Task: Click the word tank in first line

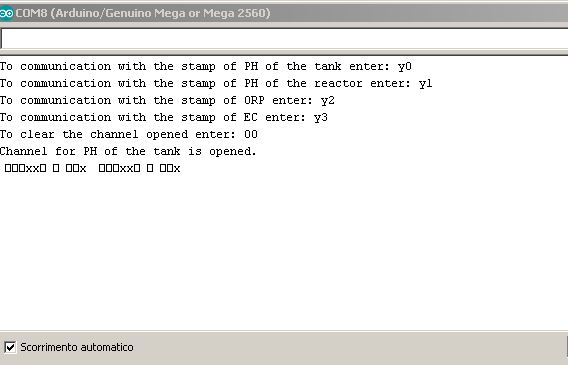Action: click(328, 66)
